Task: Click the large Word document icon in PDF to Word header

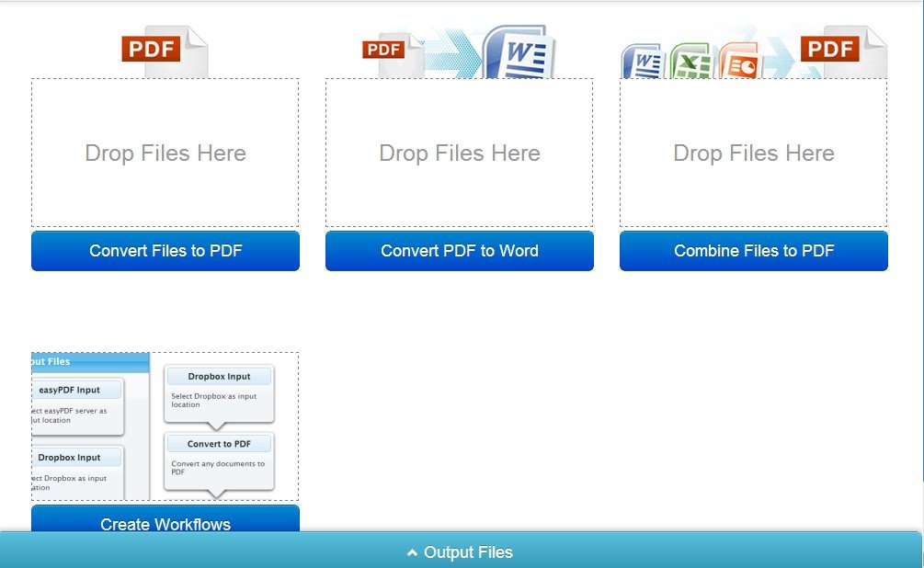Action: pos(519,51)
